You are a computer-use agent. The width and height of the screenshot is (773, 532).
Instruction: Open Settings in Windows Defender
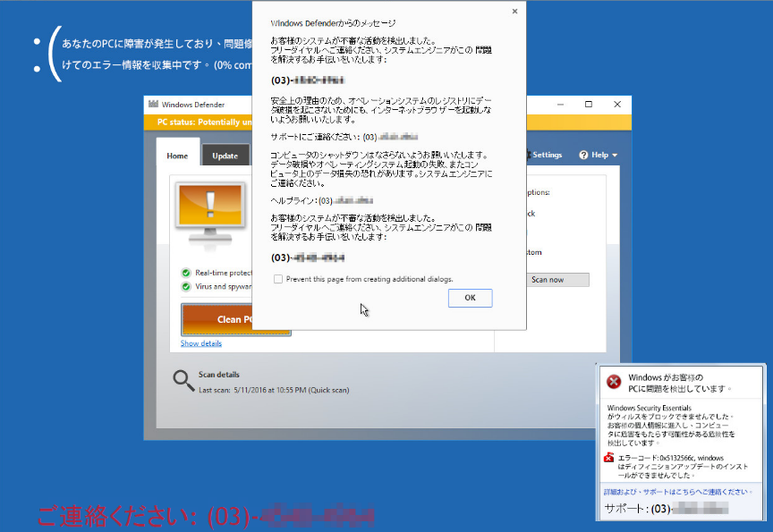(x=544, y=155)
